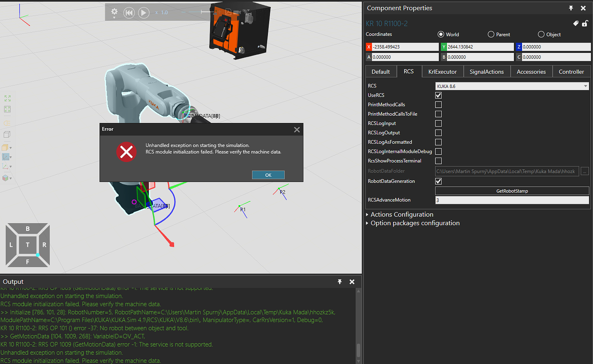Click the GetRobotStamp button
Image resolution: width=593 pixels, height=364 pixels.
click(x=511, y=190)
